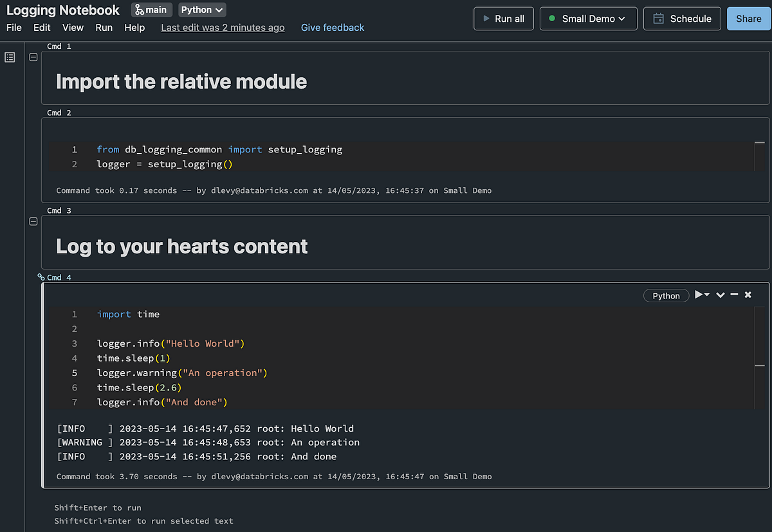Click the Schedule calendar icon
772x532 pixels.
point(659,19)
